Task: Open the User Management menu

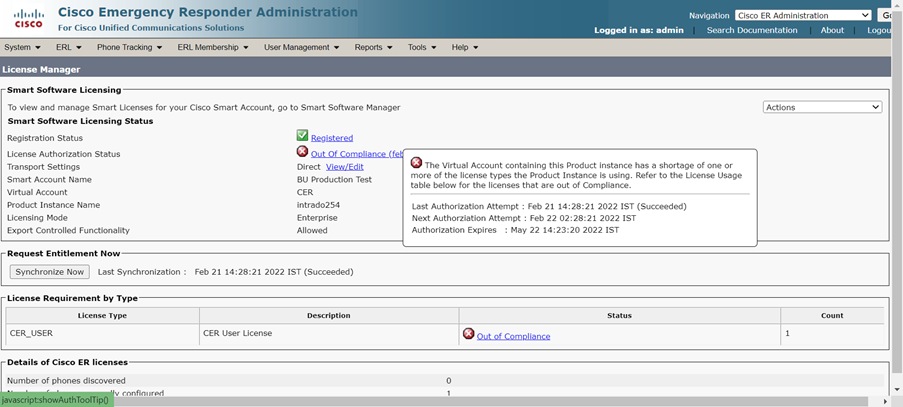Action: click(x=302, y=47)
